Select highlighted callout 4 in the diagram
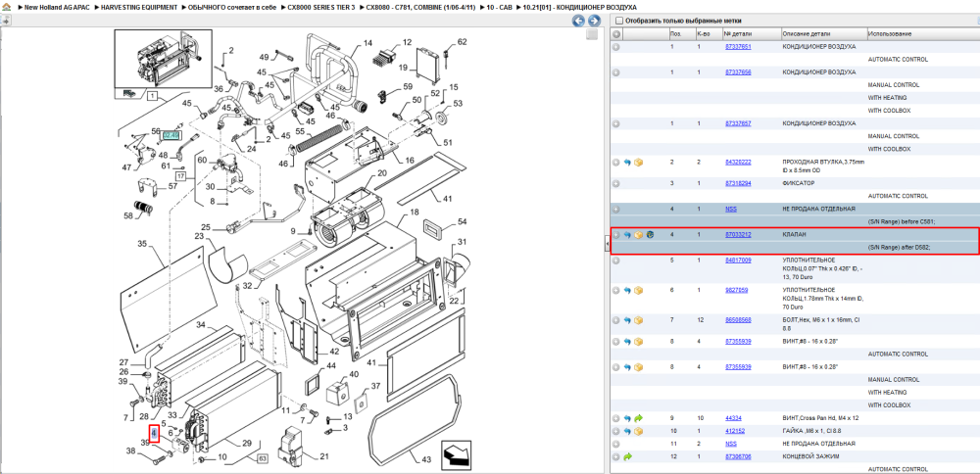The width and height of the screenshot is (980, 474). 154,433
